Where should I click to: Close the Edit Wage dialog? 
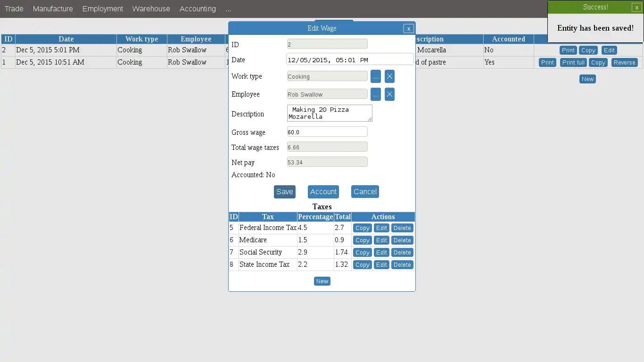pos(409,28)
